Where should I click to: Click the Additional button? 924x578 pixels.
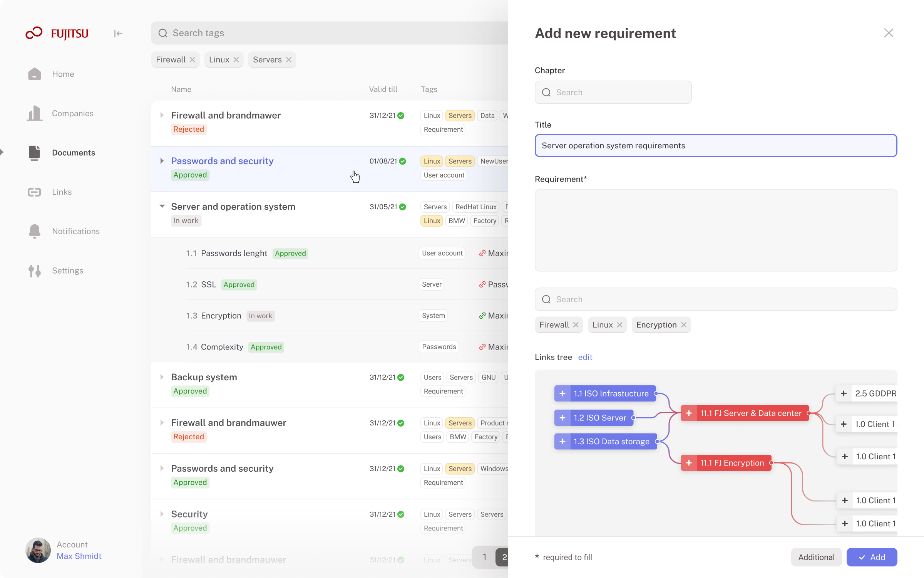[x=816, y=557]
